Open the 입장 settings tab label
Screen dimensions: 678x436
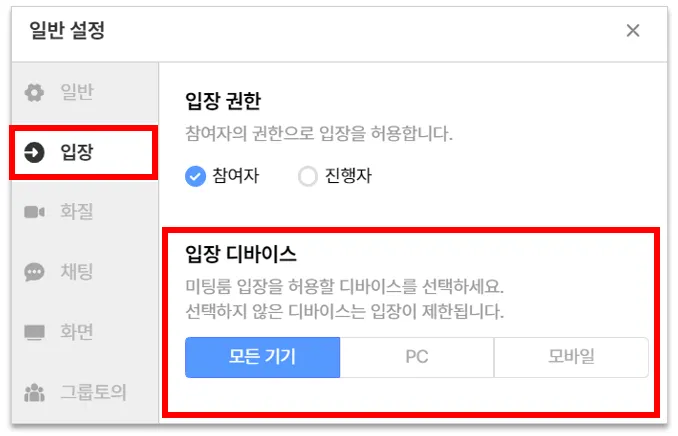(x=77, y=152)
